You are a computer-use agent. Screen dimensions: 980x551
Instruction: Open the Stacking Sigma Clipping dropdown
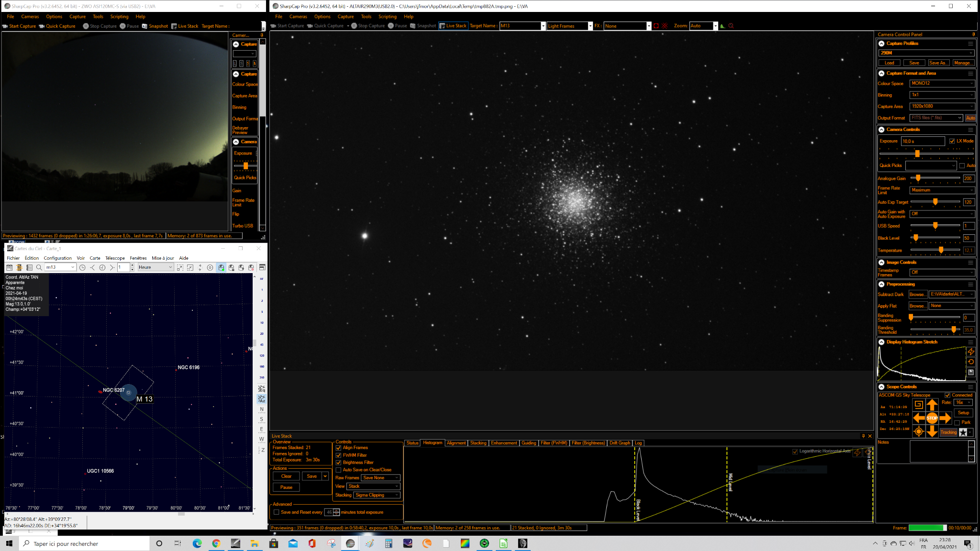click(x=377, y=495)
